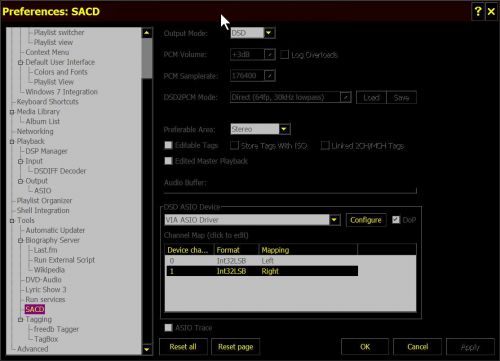Click the Configure button
The width and height of the screenshot is (500, 361).
366,220
